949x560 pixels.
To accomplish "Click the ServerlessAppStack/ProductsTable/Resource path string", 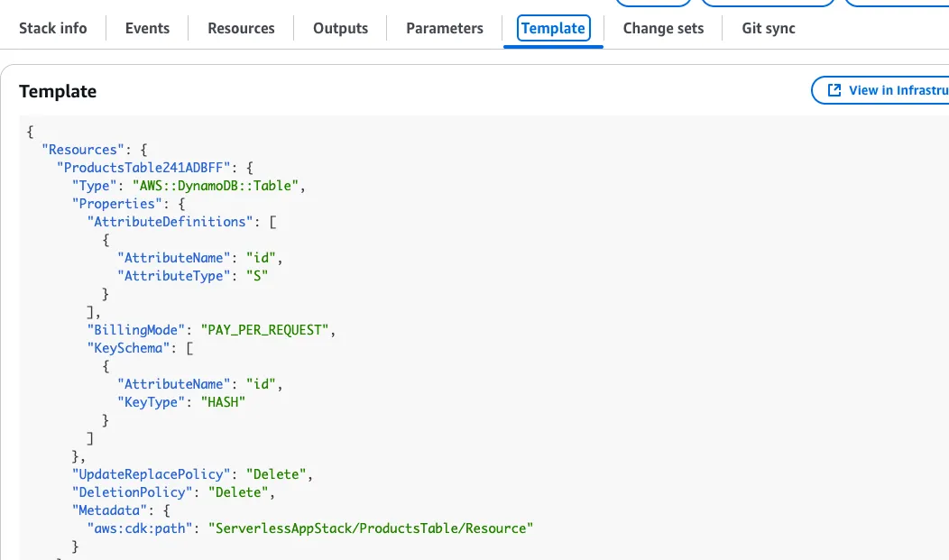I will (371, 528).
